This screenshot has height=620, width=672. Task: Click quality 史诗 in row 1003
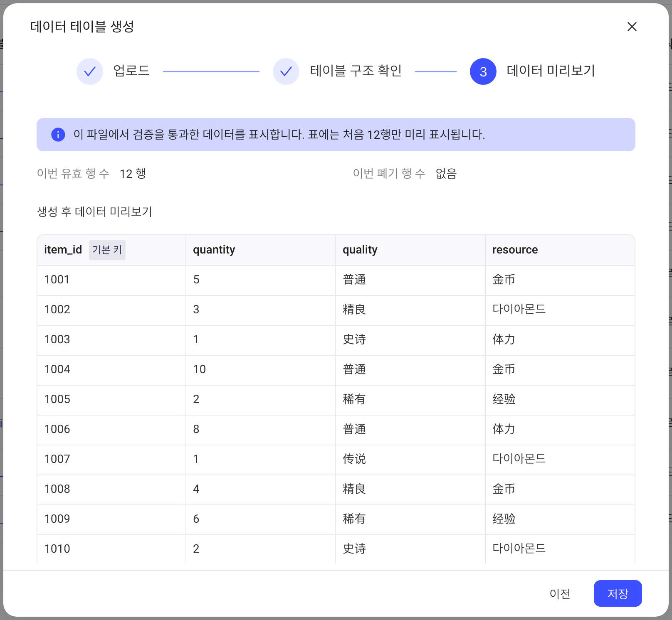click(354, 340)
